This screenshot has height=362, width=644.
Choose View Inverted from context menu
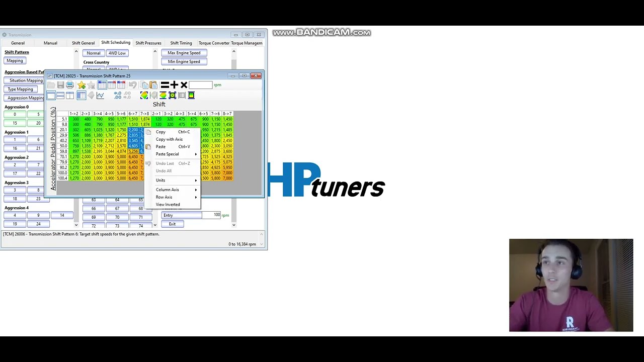[x=173, y=205]
